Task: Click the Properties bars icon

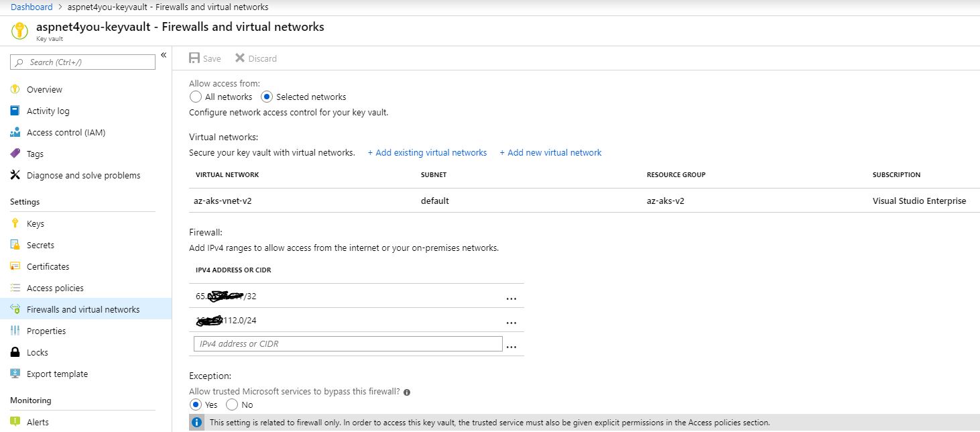Action: pyautogui.click(x=15, y=331)
